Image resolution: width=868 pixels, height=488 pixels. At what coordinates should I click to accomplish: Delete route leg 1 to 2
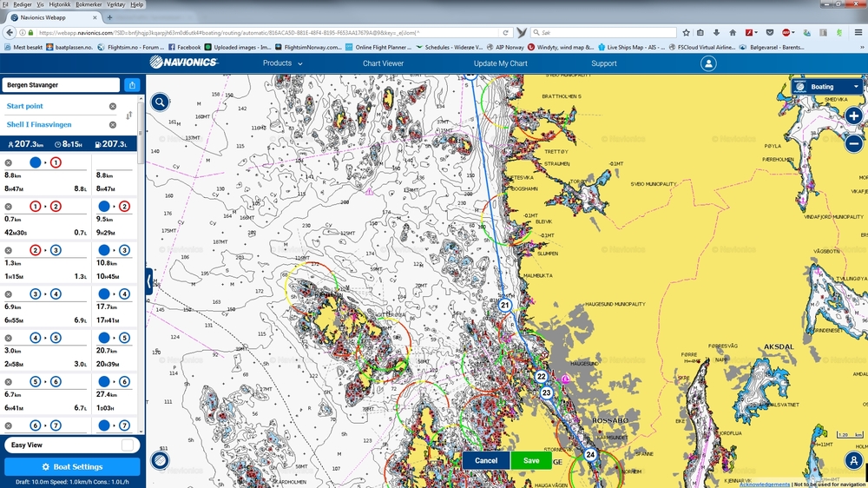tap(9, 207)
